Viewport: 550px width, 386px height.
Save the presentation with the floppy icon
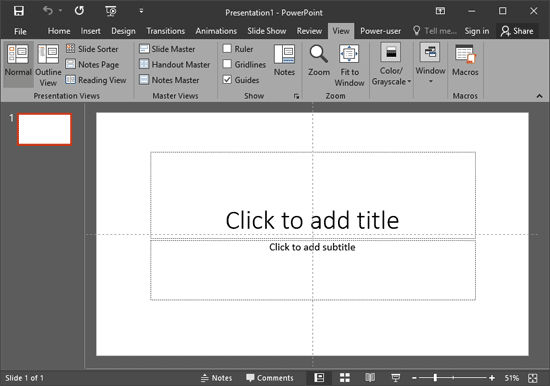(19, 11)
